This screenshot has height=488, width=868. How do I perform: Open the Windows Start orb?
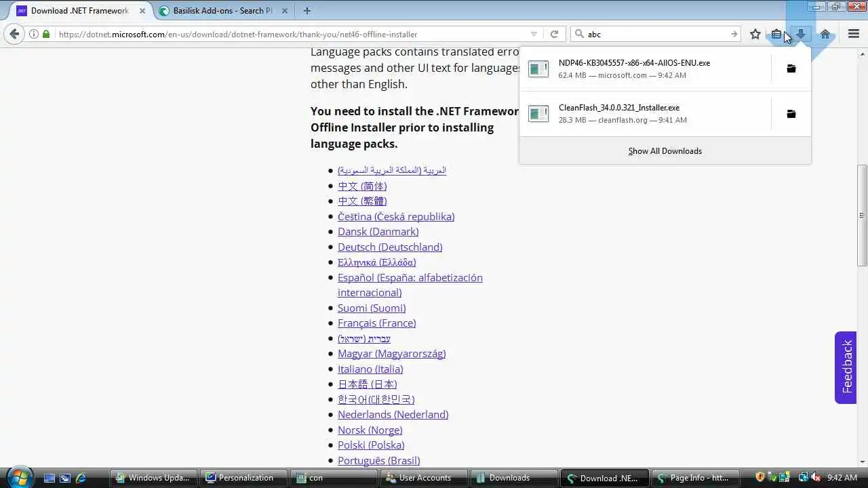point(18,477)
